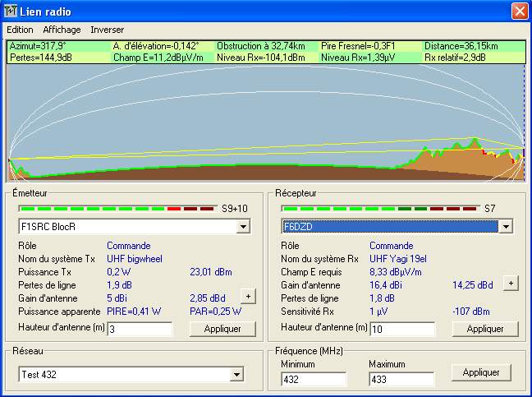Expand the Test 432 network dropdown

(236, 375)
